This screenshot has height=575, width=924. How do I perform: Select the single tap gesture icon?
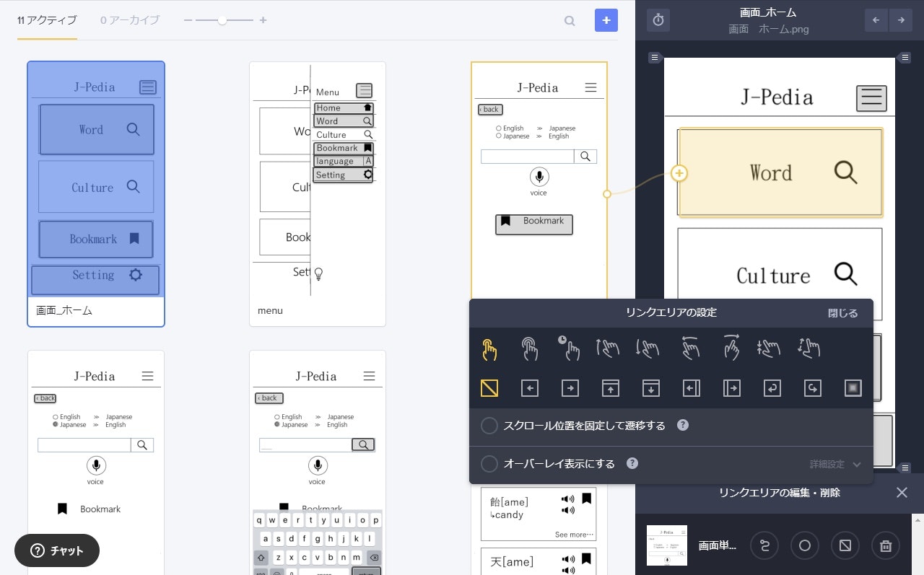tap(489, 350)
